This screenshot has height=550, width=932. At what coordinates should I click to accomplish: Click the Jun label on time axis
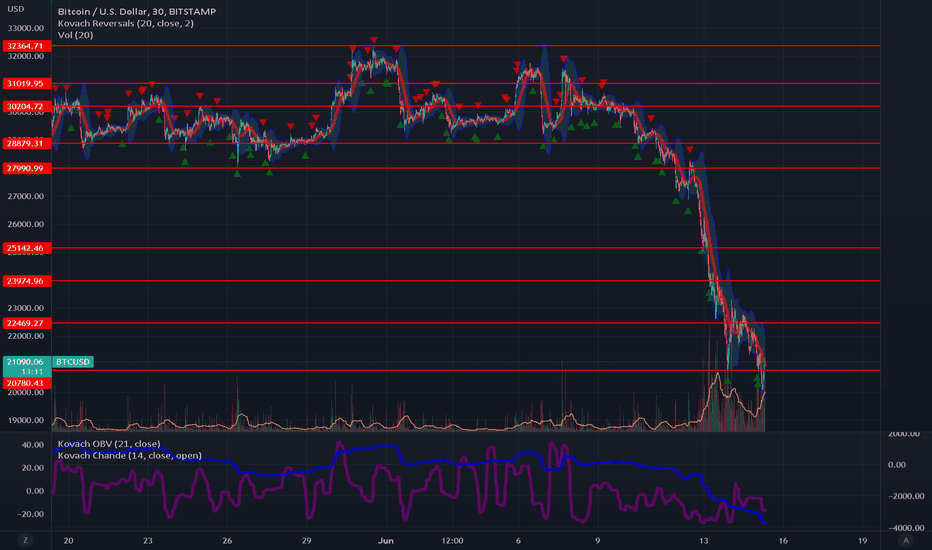coord(386,540)
